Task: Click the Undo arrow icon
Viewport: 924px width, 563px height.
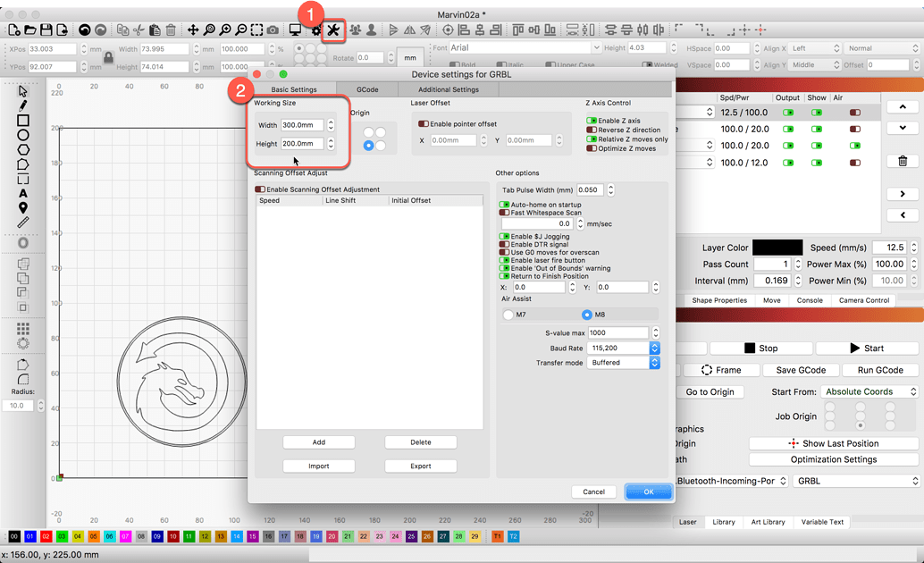Action: tap(84, 29)
